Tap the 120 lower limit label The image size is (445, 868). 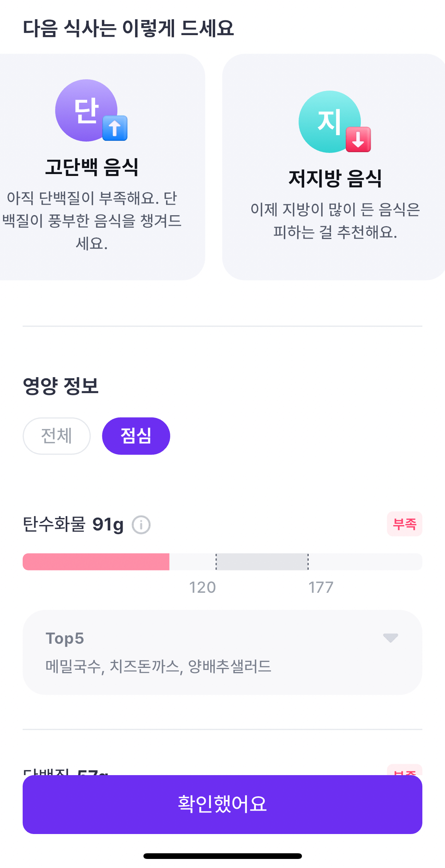[202, 587]
